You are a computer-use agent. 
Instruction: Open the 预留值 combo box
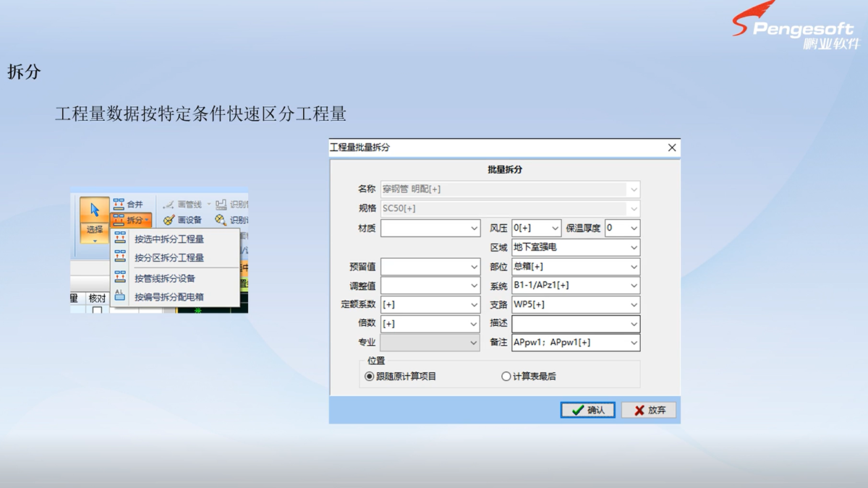(x=430, y=267)
